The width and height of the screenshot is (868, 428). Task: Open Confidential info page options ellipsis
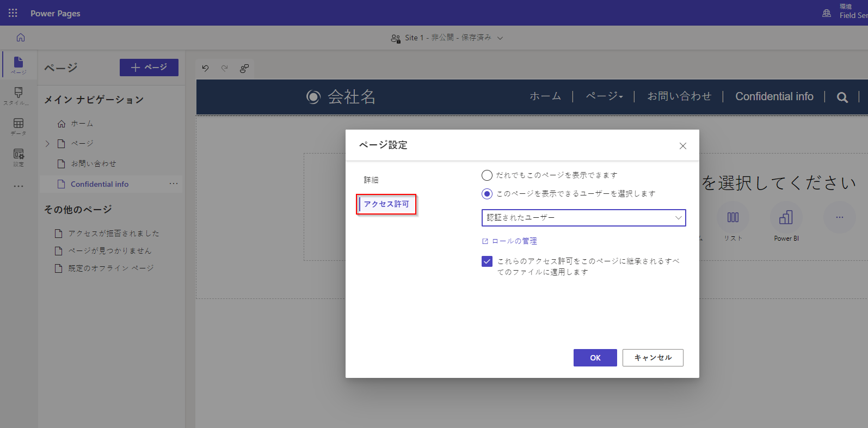(174, 184)
